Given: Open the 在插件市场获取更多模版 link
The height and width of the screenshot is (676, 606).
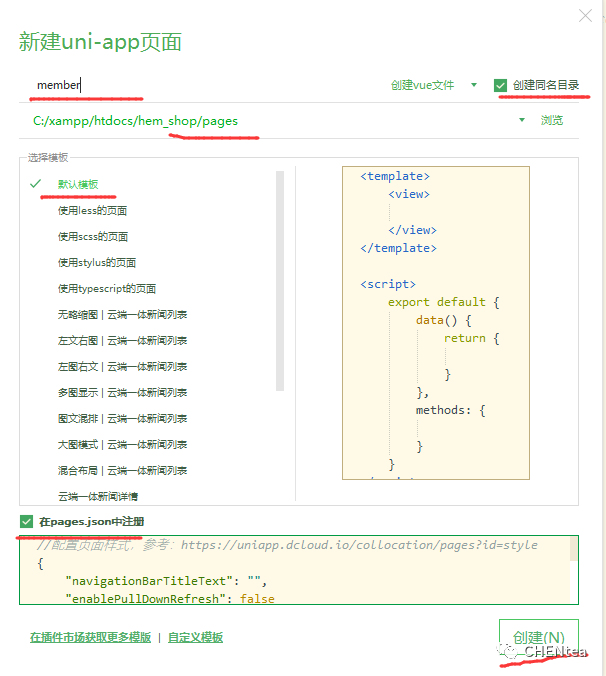Looking at the screenshot, I should tap(91, 637).
